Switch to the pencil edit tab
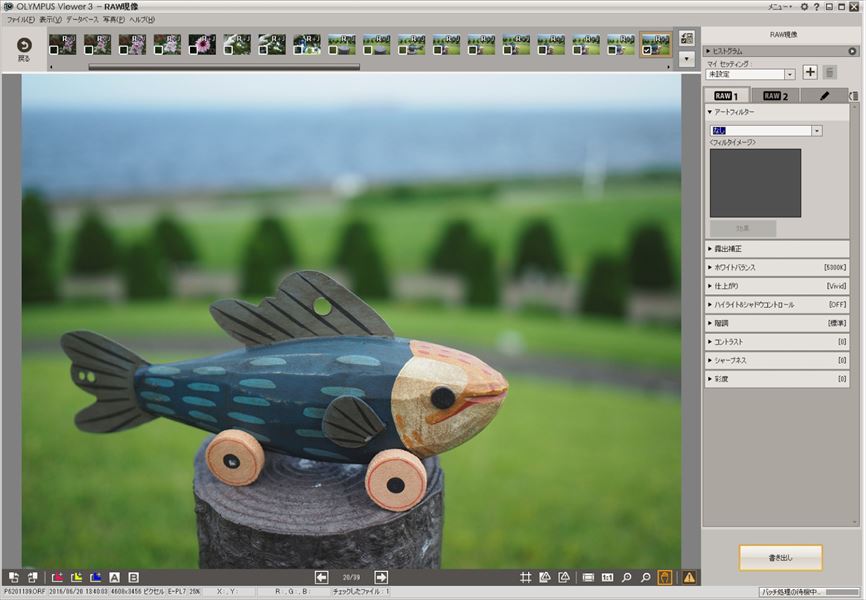Viewport: 866px width, 600px height. 824,96
